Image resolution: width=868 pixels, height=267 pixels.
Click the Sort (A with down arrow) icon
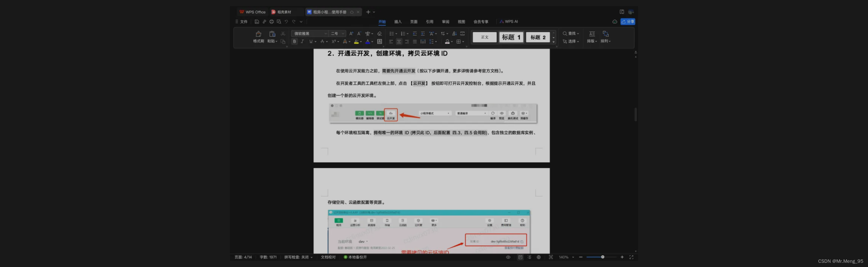point(454,33)
